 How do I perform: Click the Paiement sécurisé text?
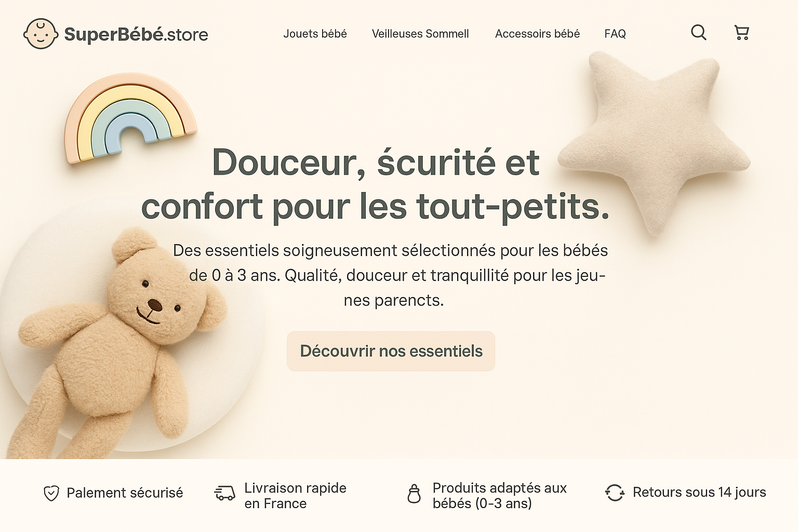[x=125, y=493]
